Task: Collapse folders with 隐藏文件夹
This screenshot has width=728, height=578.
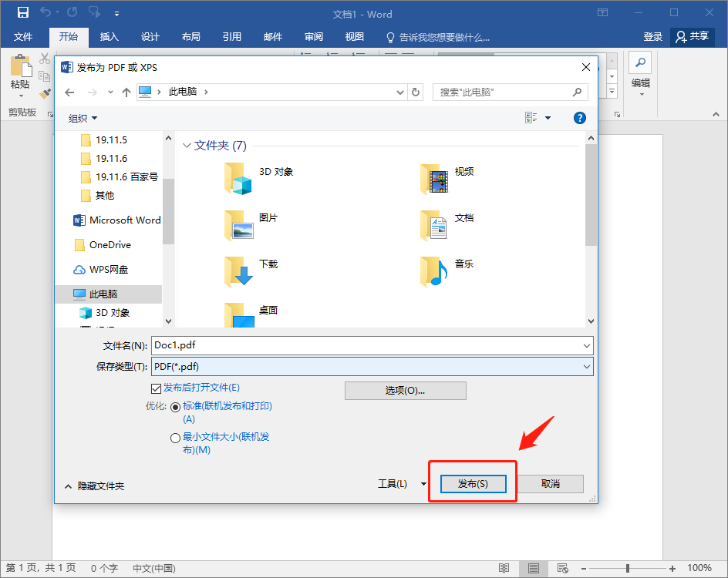Action: 95,486
